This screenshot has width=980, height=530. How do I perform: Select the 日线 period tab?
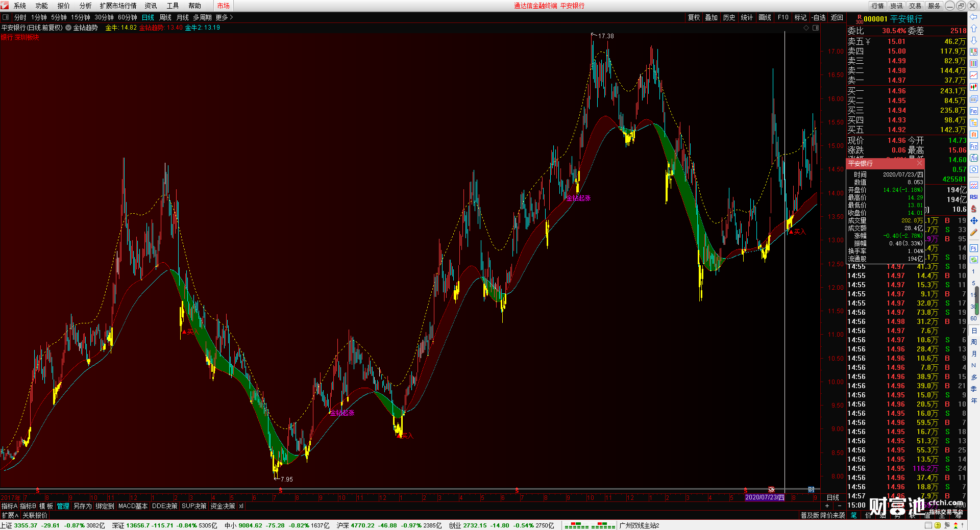[148, 17]
